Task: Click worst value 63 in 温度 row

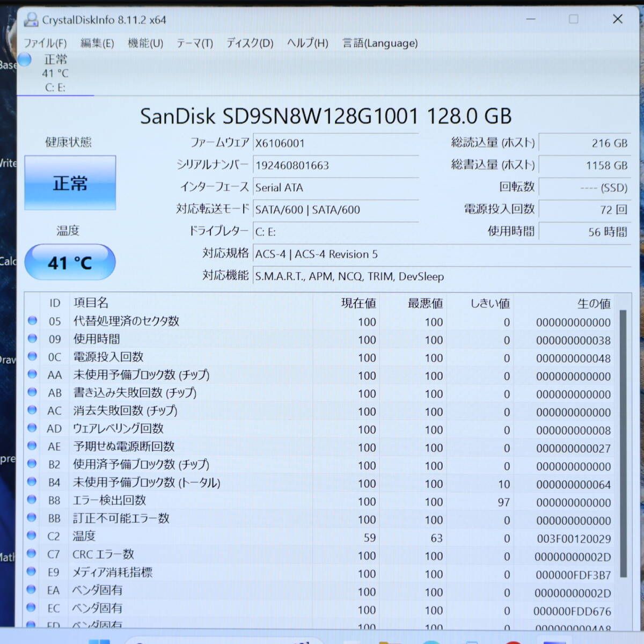Action: point(436,538)
